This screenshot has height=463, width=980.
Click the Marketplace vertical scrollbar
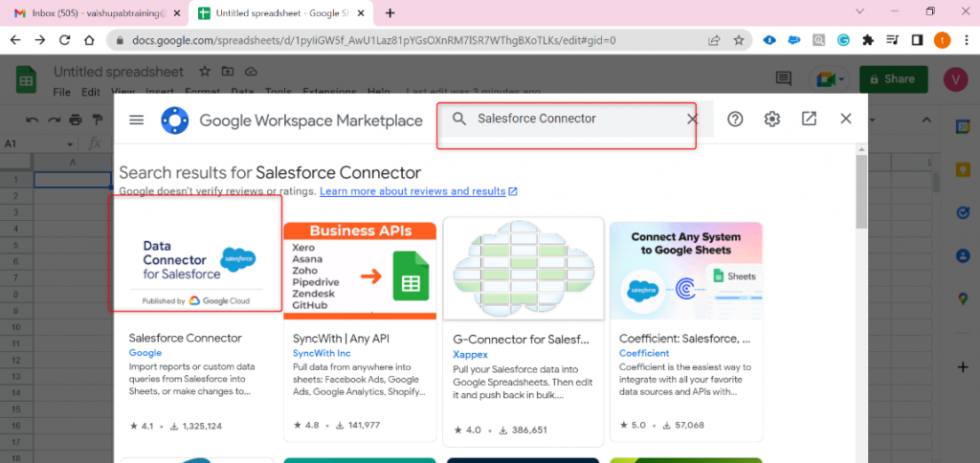pos(861,191)
